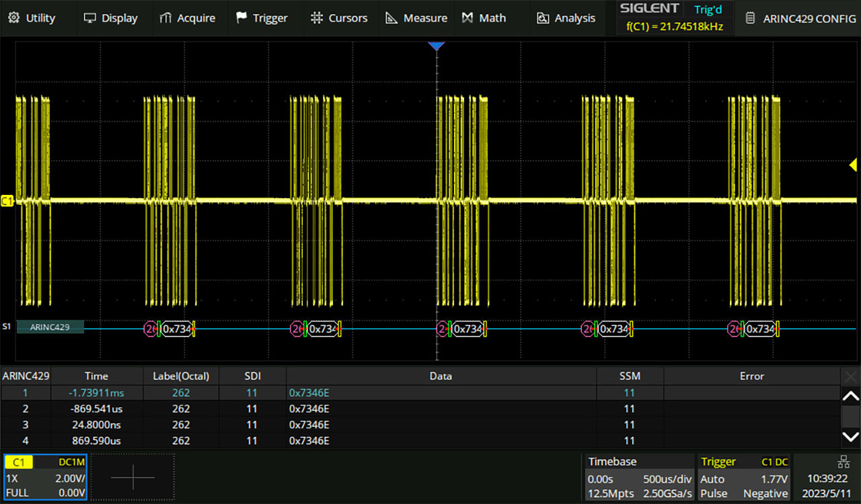Click the Trig'd status indicator
861x504 pixels.
[x=708, y=9]
